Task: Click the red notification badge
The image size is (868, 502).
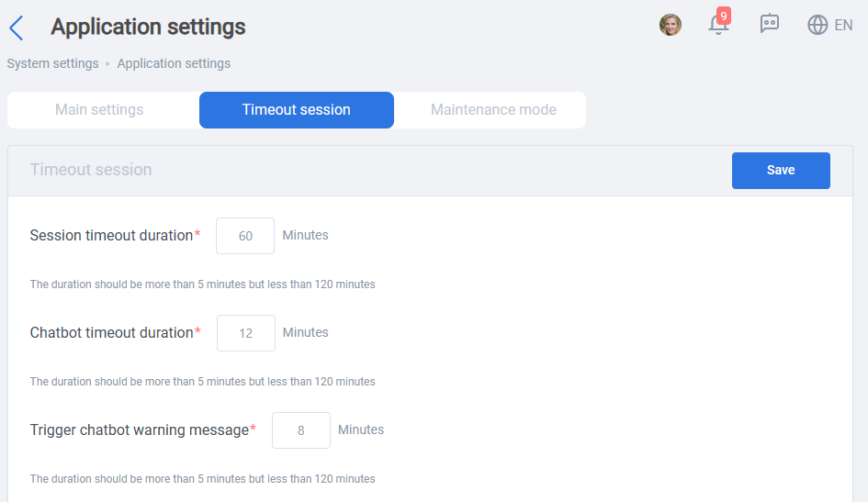Action: click(724, 16)
